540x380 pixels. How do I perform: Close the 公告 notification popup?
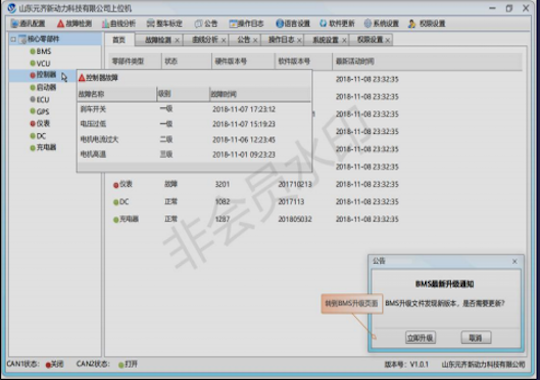pyautogui.click(x=515, y=261)
